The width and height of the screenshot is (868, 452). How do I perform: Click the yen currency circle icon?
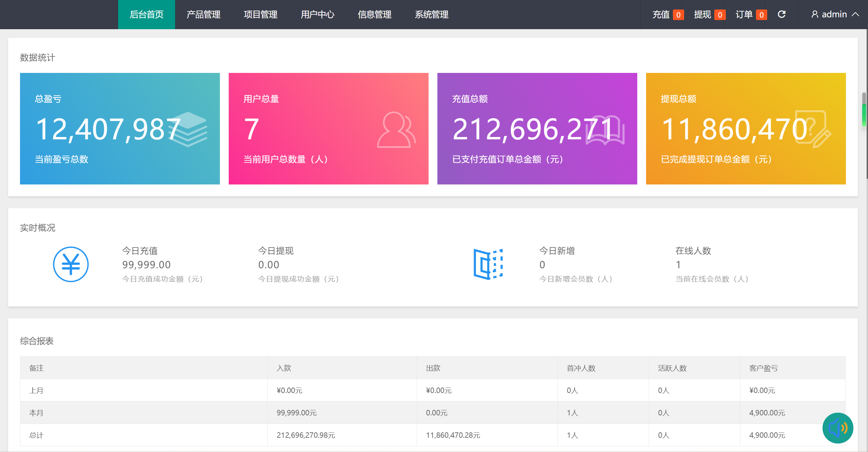coord(71,264)
